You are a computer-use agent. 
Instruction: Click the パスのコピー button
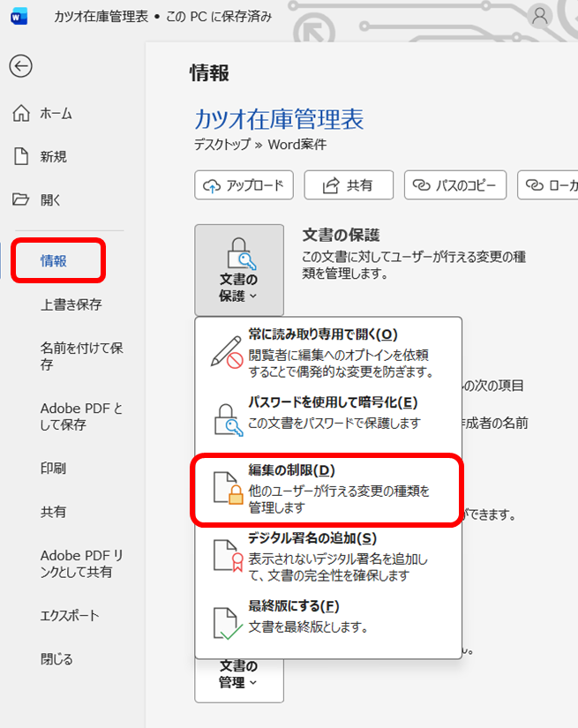(x=455, y=185)
